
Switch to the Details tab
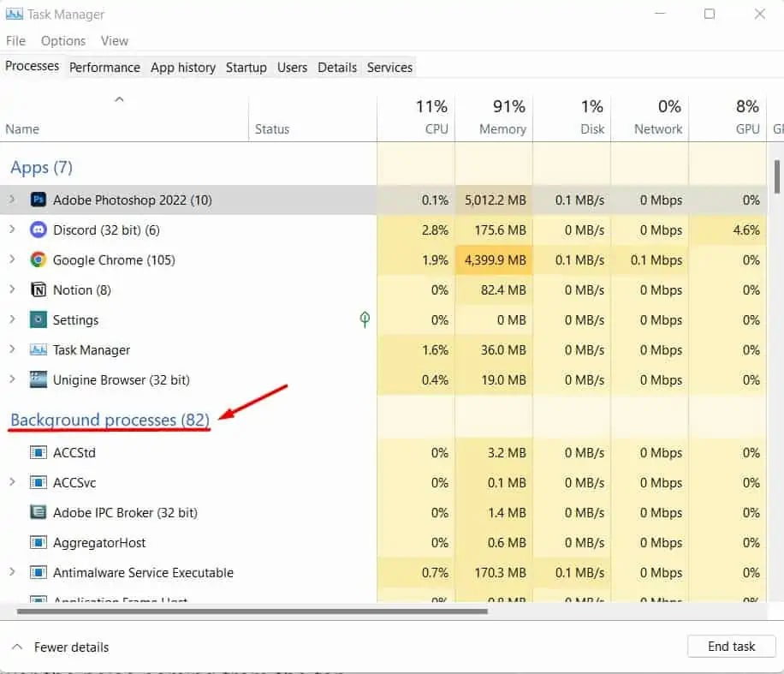click(x=337, y=67)
